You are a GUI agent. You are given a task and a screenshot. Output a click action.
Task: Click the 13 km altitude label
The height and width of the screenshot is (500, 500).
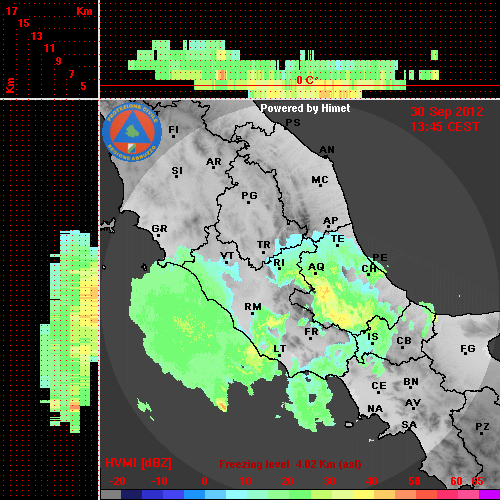coord(37,36)
